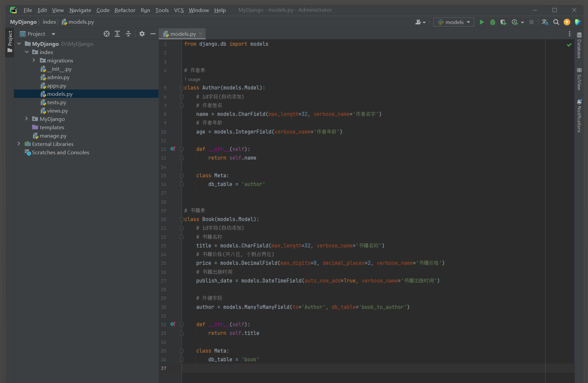The height and width of the screenshot is (383, 588).
Task: Expand the migrations folder
Action: coord(34,60)
